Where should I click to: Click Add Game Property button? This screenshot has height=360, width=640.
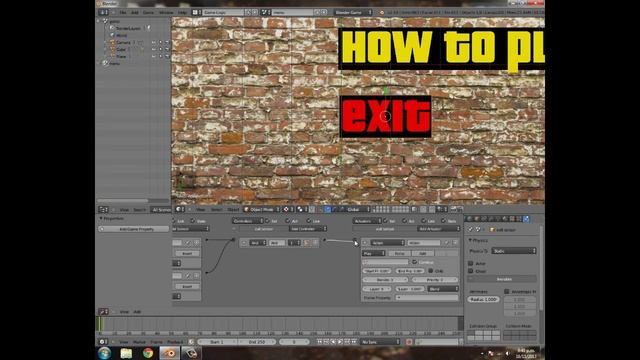(134, 229)
